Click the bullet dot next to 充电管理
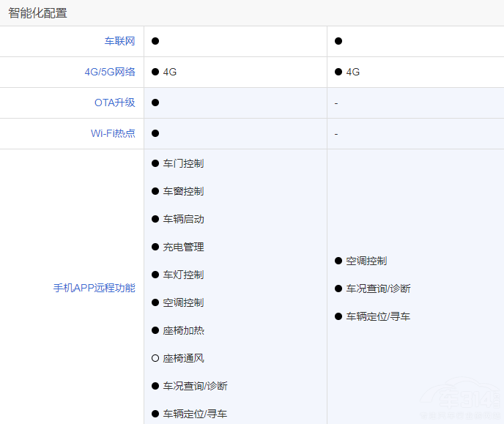This screenshot has width=504, height=424. tap(155, 247)
